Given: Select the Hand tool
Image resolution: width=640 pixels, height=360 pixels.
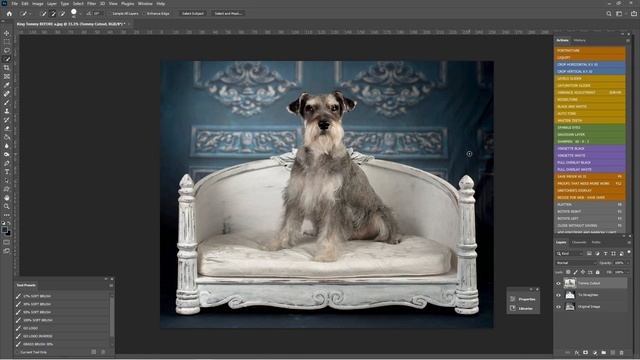Looking at the screenshot, I should (7, 198).
